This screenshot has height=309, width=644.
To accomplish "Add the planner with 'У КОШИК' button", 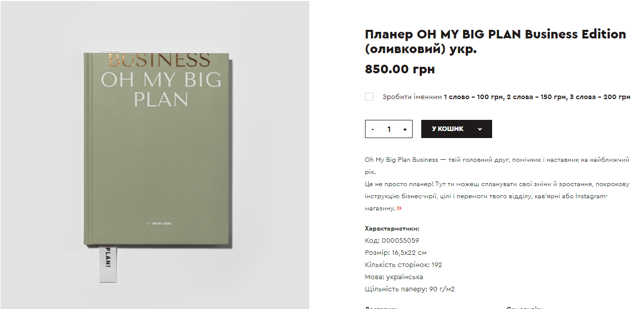I will point(448,129).
